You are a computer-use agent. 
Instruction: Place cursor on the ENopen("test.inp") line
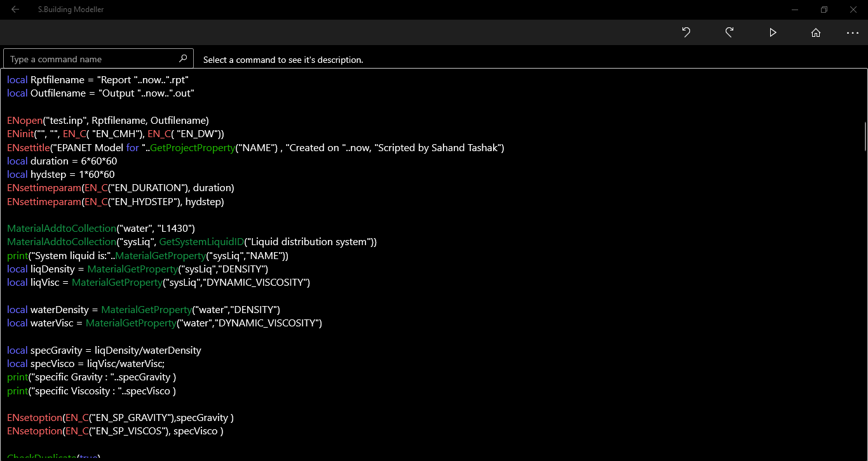click(x=108, y=120)
